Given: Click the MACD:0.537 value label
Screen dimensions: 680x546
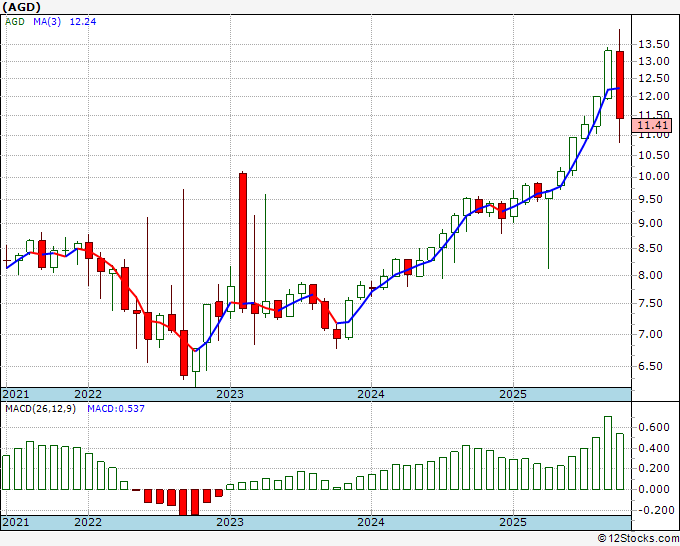Looking at the screenshot, I should [x=116, y=409].
